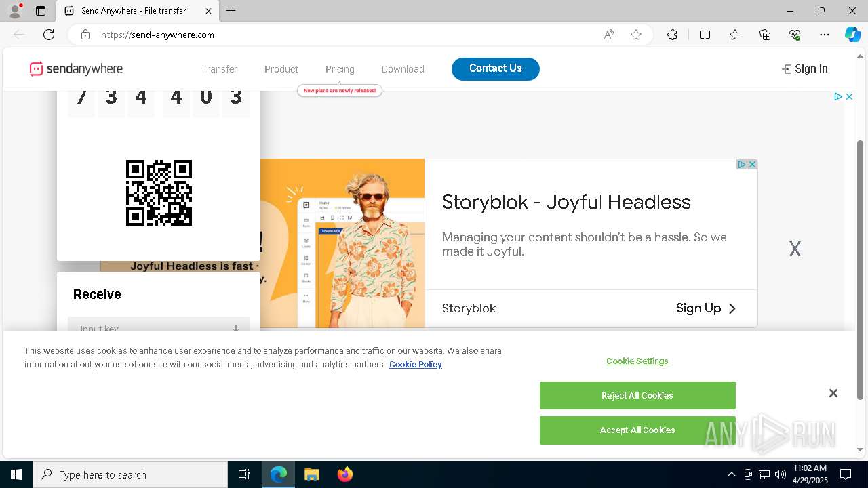Close the cookie banner
This screenshot has height=488, width=868.
click(833, 393)
